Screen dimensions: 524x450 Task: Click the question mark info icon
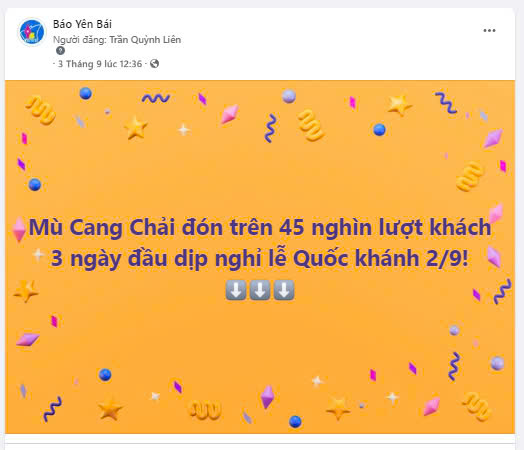pos(60,51)
